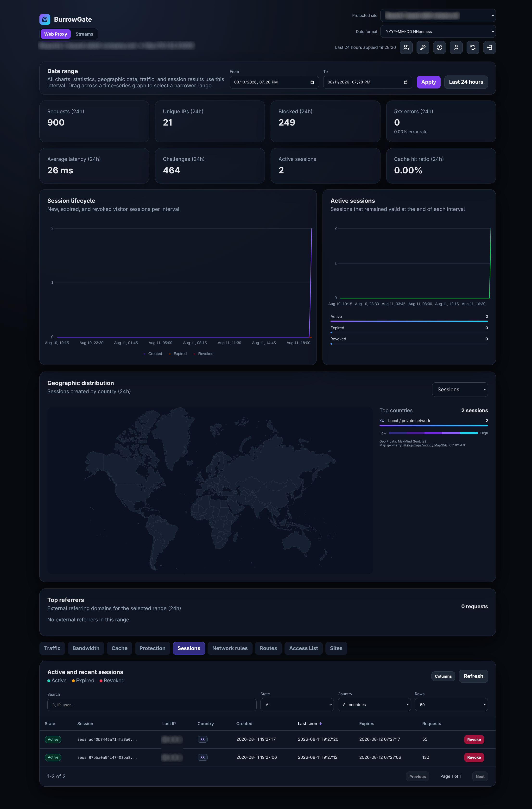Click the sessions Search input field
Screen dimensions: 532x809
[152, 705]
